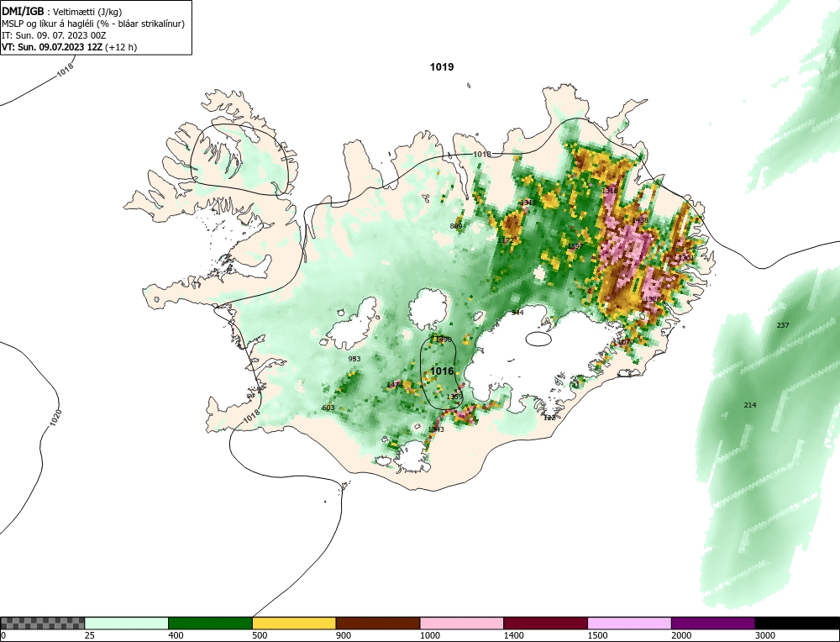Click the CAPE value 603
The image size is (840, 642).
[x=328, y=408]
